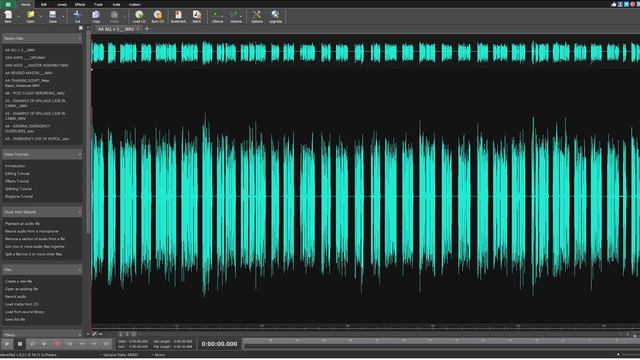Image resolution: width=640 pixels, height=360 pixels.
Task: Click the Silence toolbar icon
Action: 218,16
